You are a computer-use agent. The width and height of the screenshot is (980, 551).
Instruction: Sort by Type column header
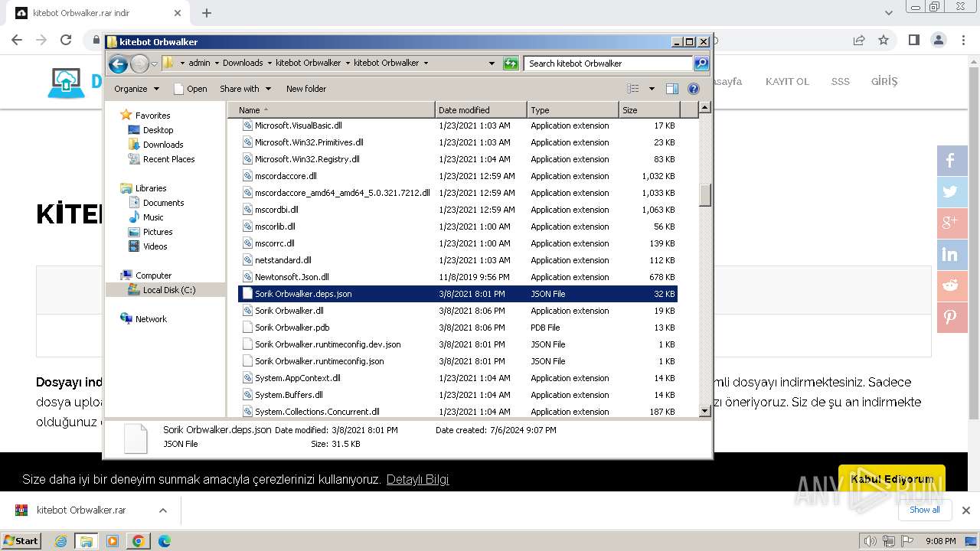[572, 110]
